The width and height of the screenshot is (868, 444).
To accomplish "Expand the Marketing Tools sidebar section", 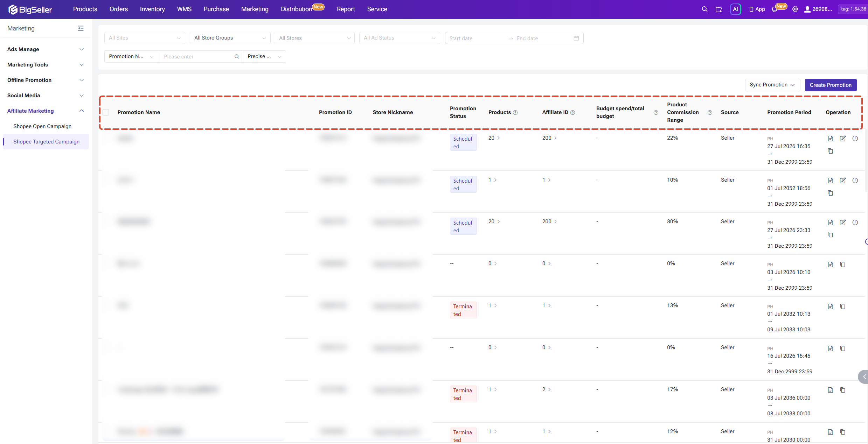I will (46, 65).
